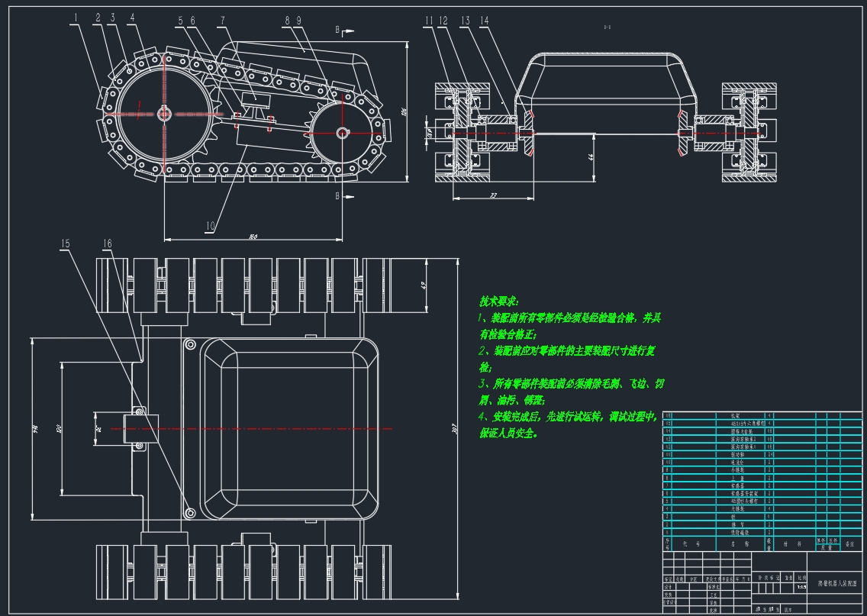Select the 49 track width dimension
The image size is (867, 616).
coord(424,286)
